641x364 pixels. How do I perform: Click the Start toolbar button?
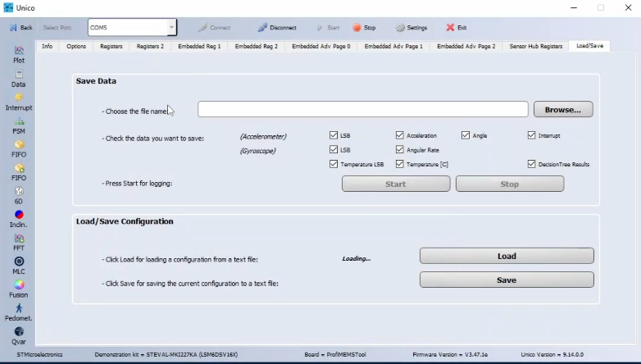point(328,27)
